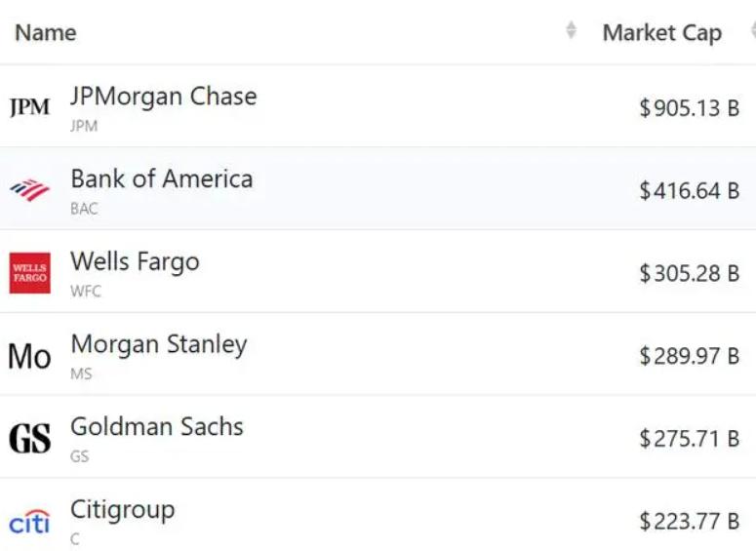
Task: Click the JPMorgan Chase JPM logo icon
Action: (x=29, y=107)
